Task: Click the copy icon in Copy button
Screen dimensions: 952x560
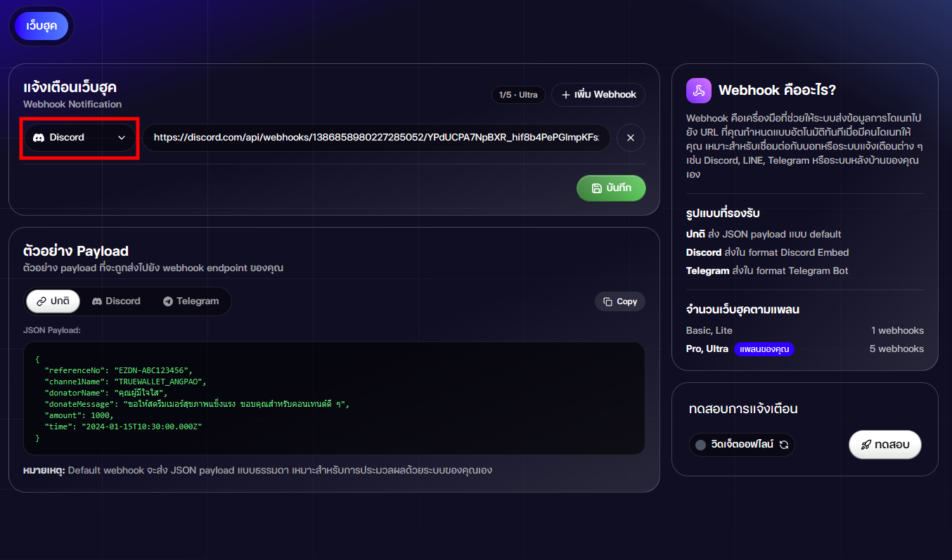Action: [608, 301]
